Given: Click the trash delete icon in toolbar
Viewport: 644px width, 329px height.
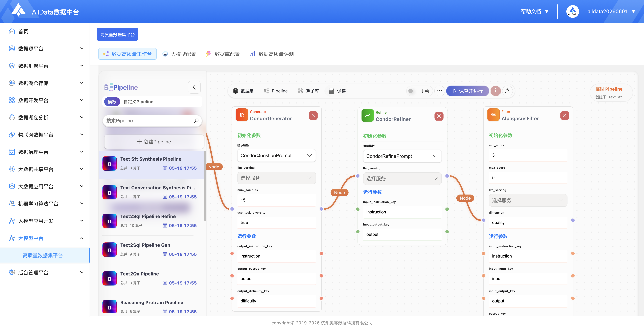Looking at the screenshot, I should tap(495, 91).
